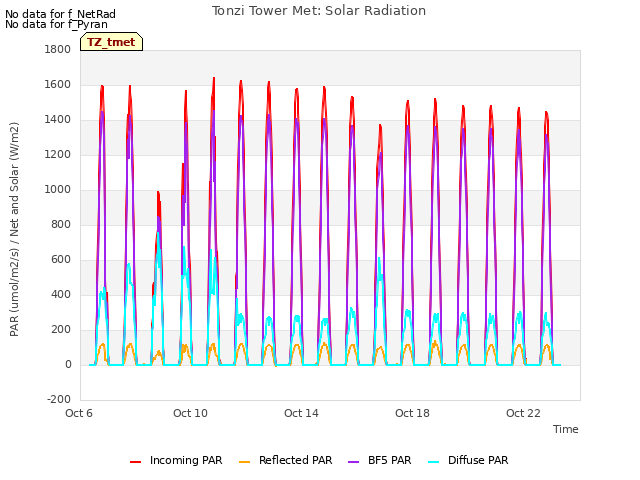
Task: Click the 1600 y-axis tick label
Action: click(58, 84)
